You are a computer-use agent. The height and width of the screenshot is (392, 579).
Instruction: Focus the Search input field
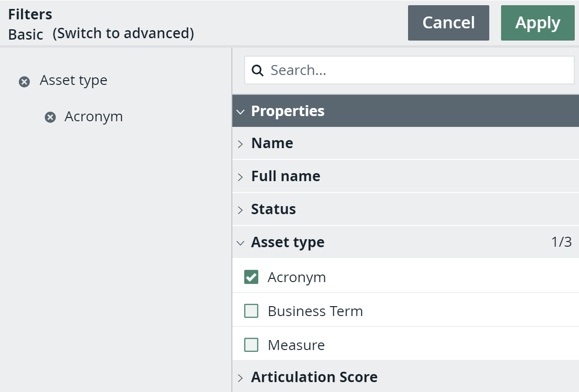416,71
